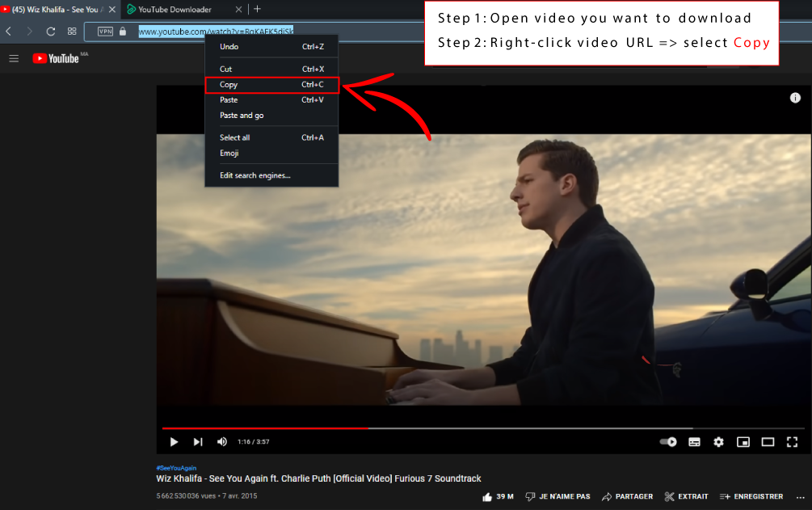Open player settings gear icon

[718, 441]
